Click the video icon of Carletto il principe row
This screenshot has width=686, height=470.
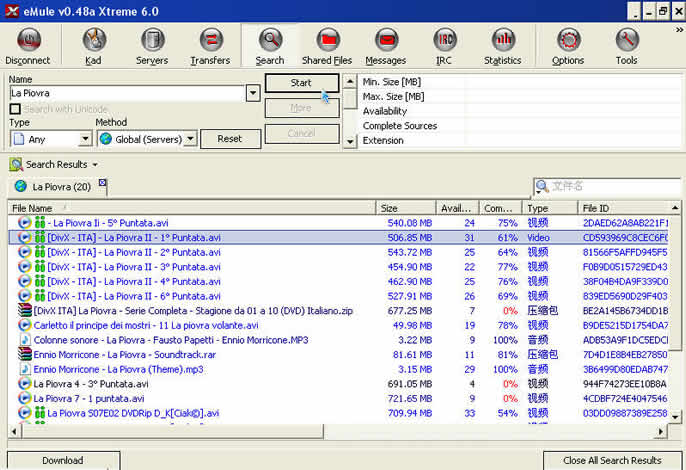tap(25, 325)
